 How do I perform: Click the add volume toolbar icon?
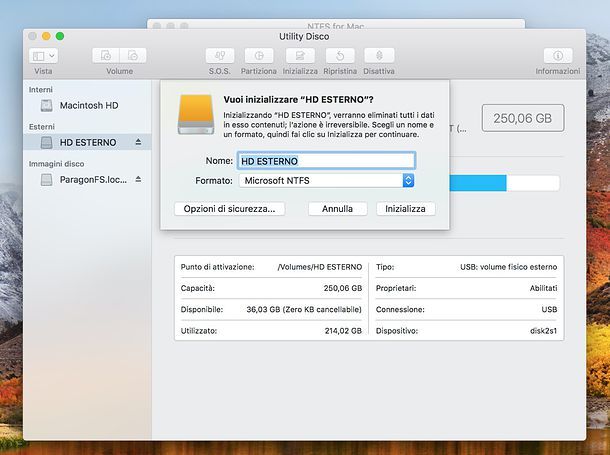(x=106, y=56)
